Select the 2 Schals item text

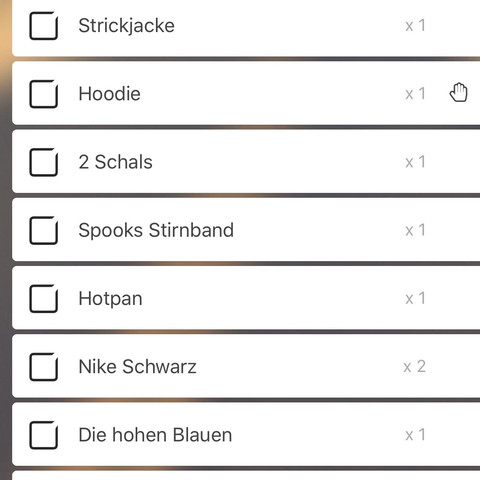115,162
